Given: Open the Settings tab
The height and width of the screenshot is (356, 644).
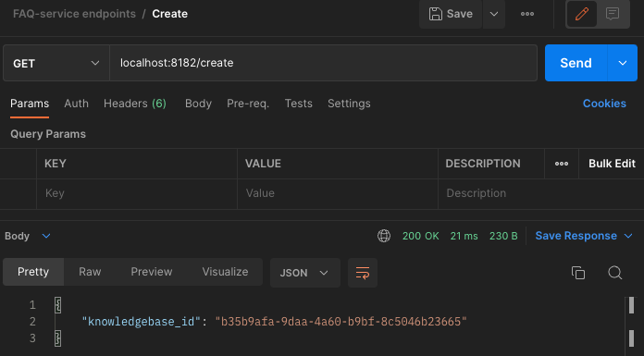Looking at the screenshot, I should pos(349,104).
